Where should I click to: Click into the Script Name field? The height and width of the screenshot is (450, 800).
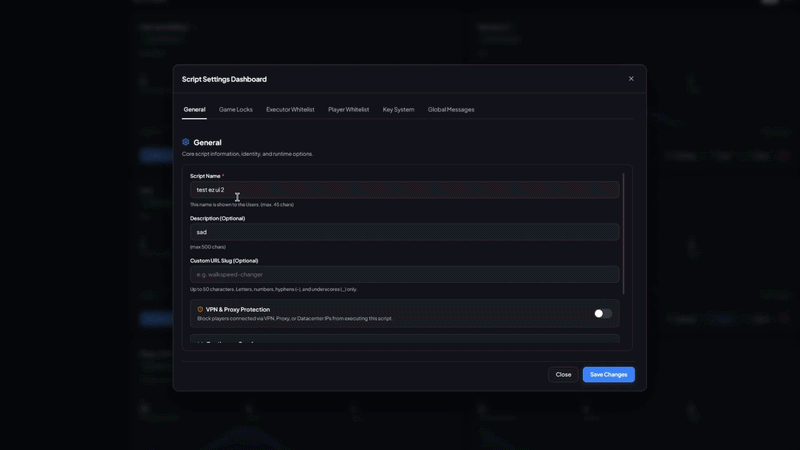pyautogui.click(x=405, y=190)
